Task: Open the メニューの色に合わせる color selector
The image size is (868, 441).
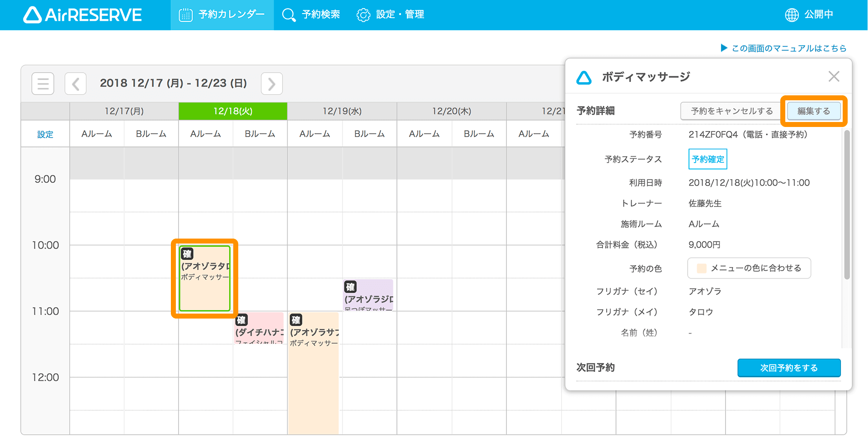Action: click(749, 268)
